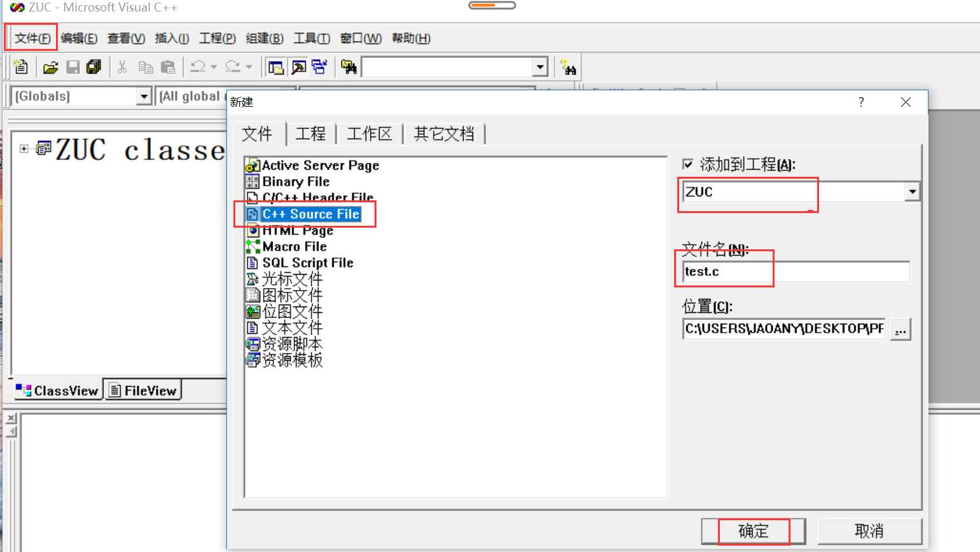Close the 新建 dialog with X
This screenshot has height=552, width=980.
(906, 102)
